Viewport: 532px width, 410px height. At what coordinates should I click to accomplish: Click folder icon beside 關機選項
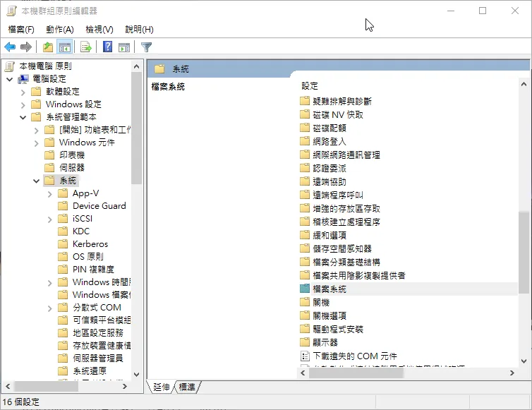[x=305, y=315]
